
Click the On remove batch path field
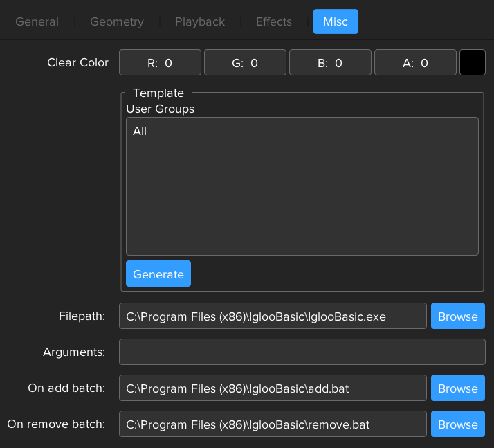273,424
